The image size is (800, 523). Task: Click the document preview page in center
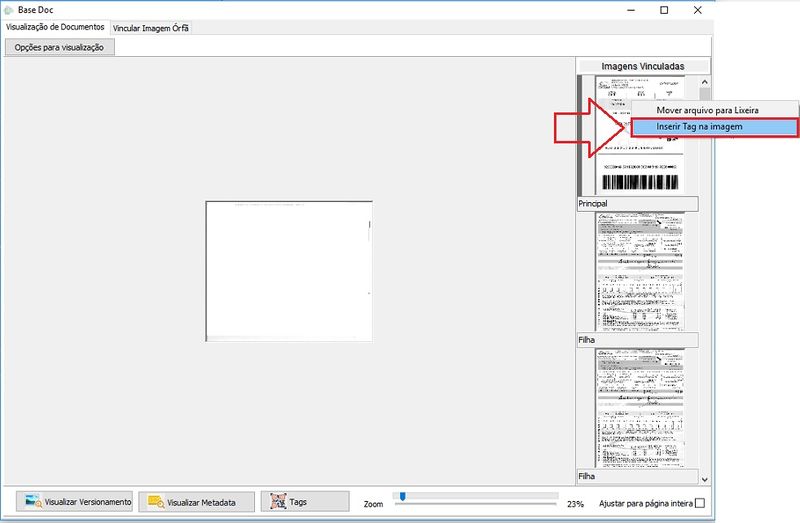(289, 271)
